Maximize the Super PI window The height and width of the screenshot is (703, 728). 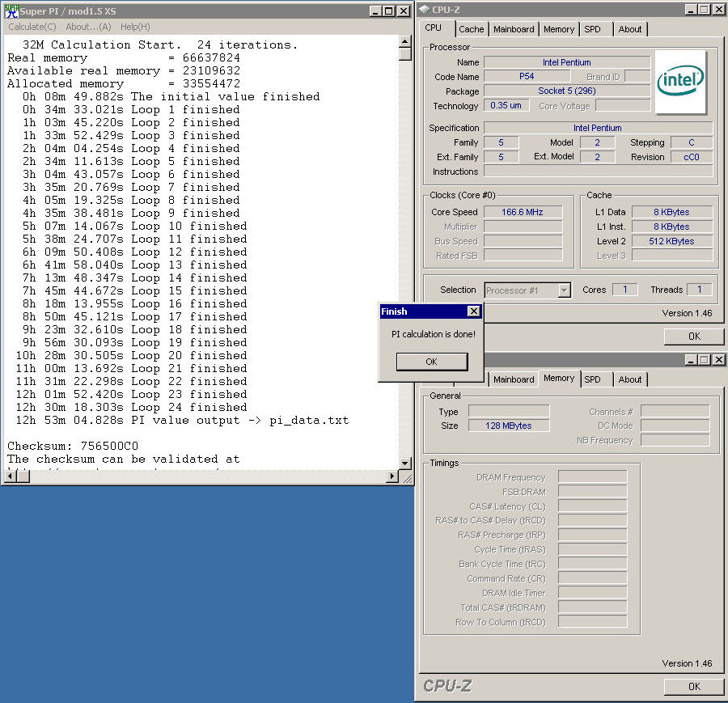click(389, 11)
